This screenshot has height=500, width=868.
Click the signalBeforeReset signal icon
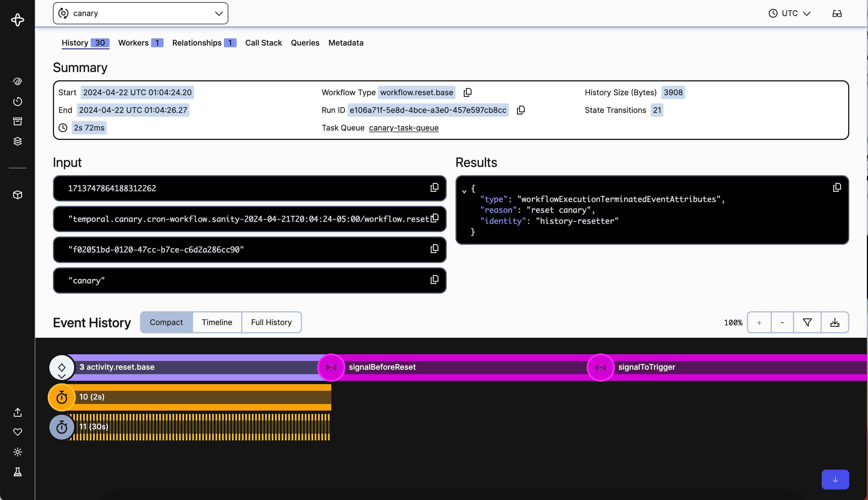tap(331, 368)
